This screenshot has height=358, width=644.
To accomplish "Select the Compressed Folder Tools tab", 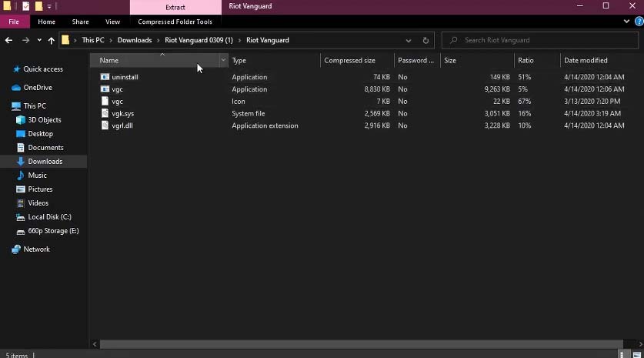I will point(175,22).
